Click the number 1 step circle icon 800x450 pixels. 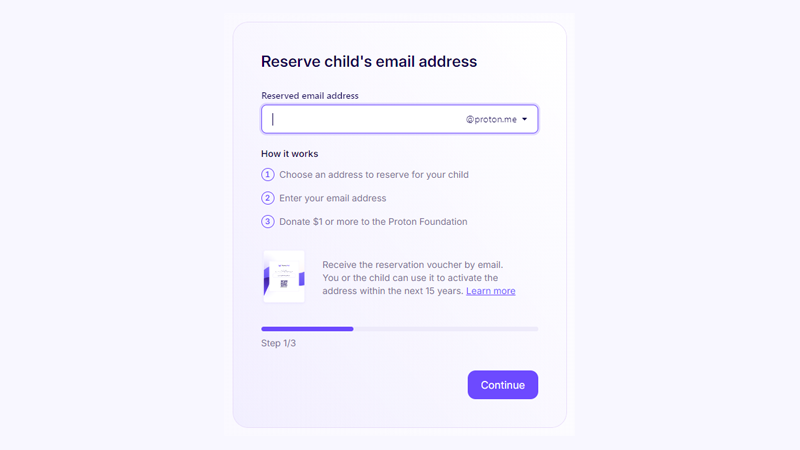[x=268, y=174]
